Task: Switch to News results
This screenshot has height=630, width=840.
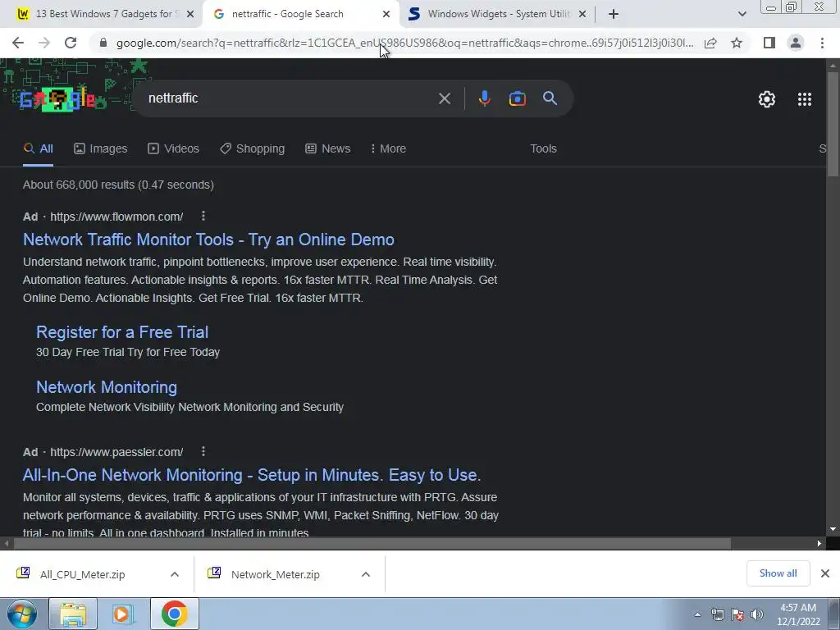Action: 328,149
